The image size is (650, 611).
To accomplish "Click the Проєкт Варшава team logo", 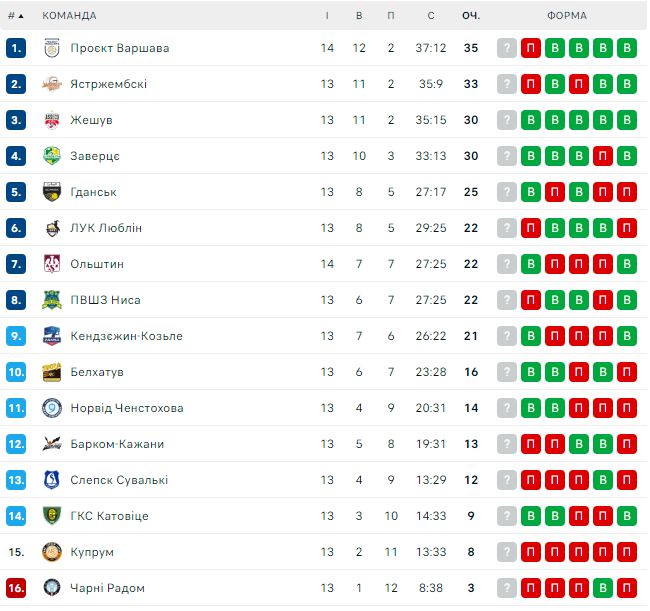I will [52, 48].
